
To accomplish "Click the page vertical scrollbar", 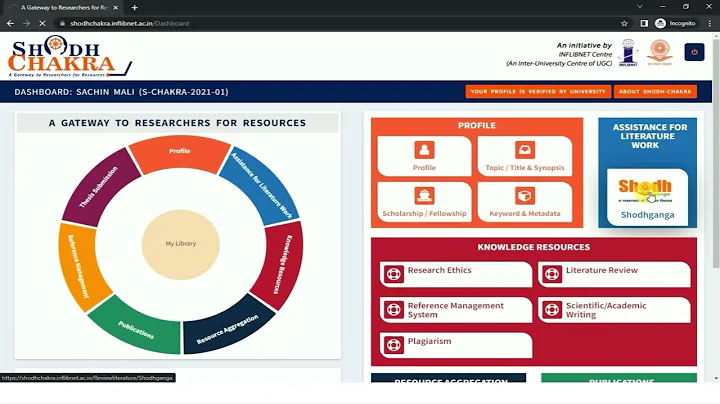I will point(716,156).
